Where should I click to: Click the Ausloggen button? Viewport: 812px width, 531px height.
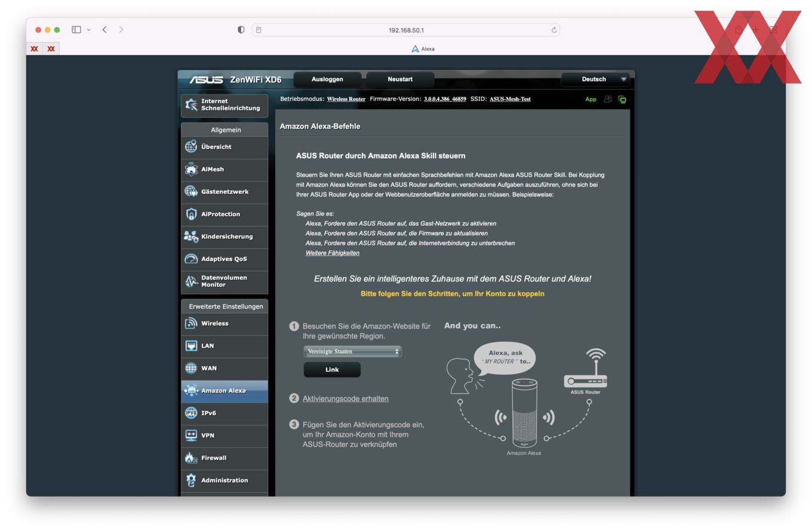[327, 79]
